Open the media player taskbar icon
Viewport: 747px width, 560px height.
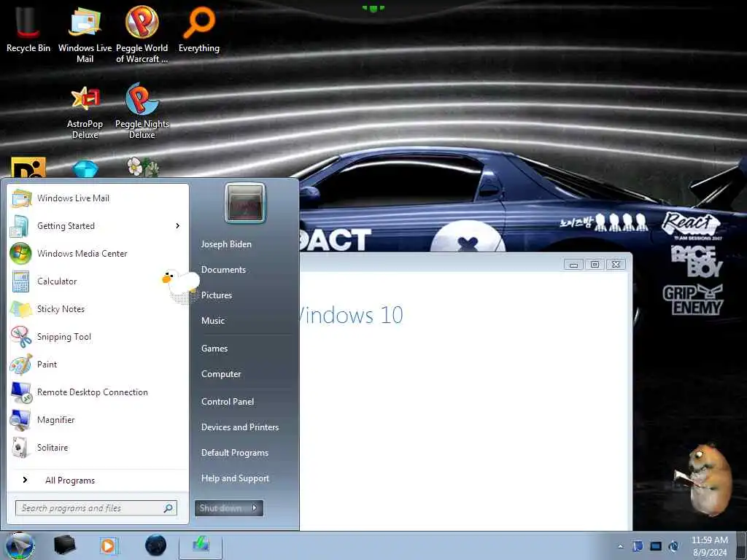tap(109, 545)
